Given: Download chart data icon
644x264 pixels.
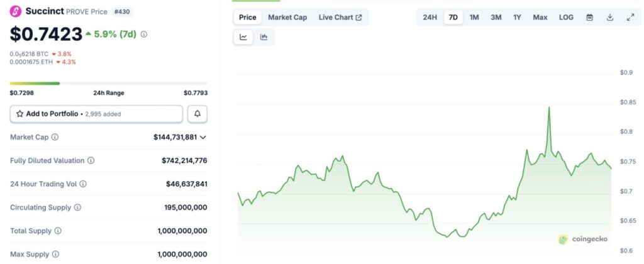Looking at the screenshot, I should pyautogui.click(x=609, y=18).
